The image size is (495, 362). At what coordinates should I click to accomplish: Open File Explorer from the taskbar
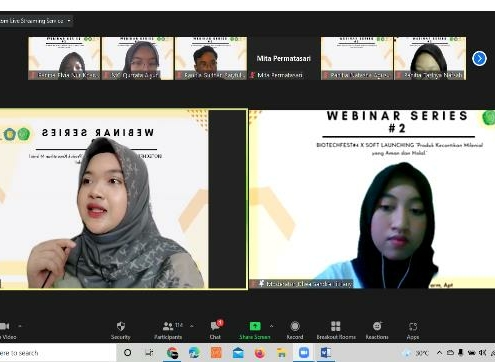[282, 353]
